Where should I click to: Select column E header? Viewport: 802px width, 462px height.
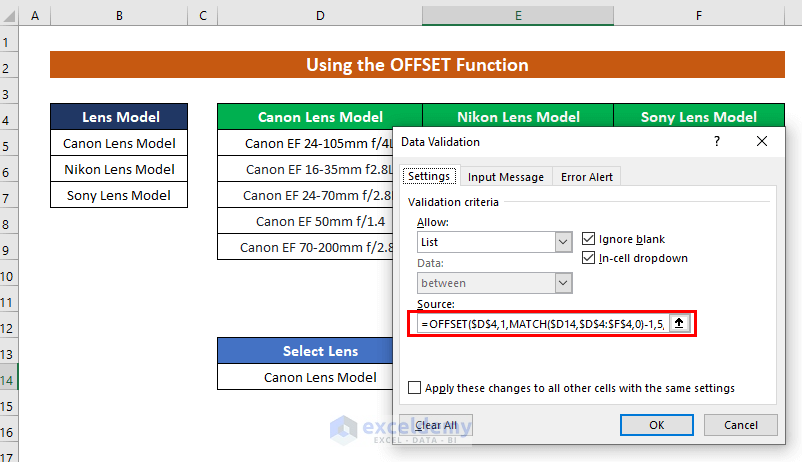pos(518,16)
